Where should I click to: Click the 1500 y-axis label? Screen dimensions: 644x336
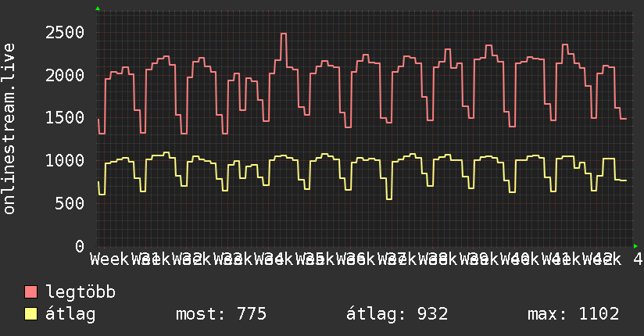[x=65, y=118]
